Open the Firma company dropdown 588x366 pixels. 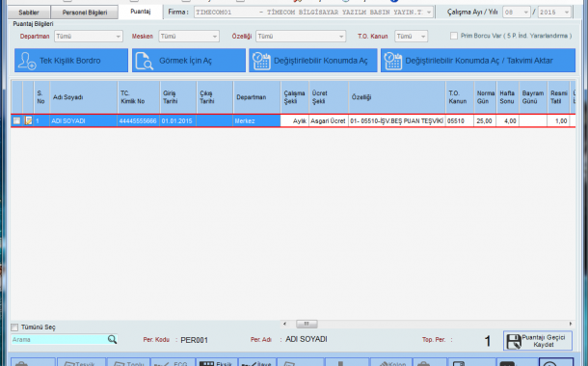(313, 12)
